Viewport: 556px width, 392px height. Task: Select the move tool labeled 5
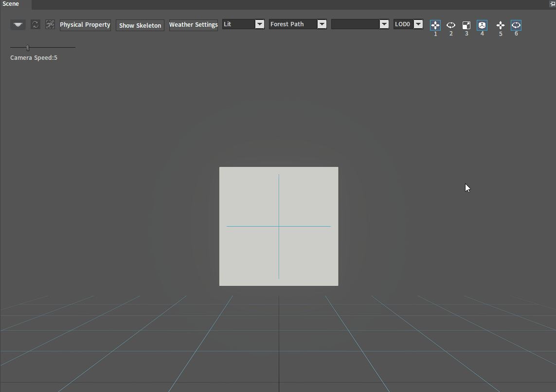pos(501,25)
